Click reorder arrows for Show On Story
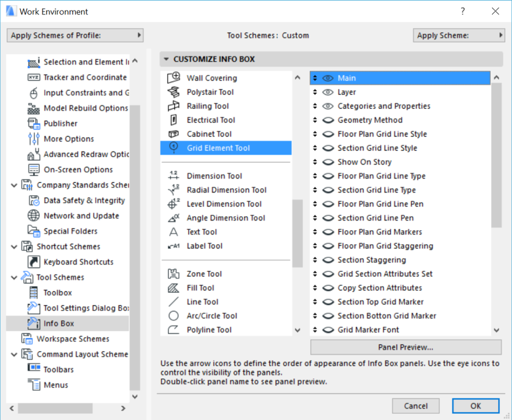 click(315, 162)
